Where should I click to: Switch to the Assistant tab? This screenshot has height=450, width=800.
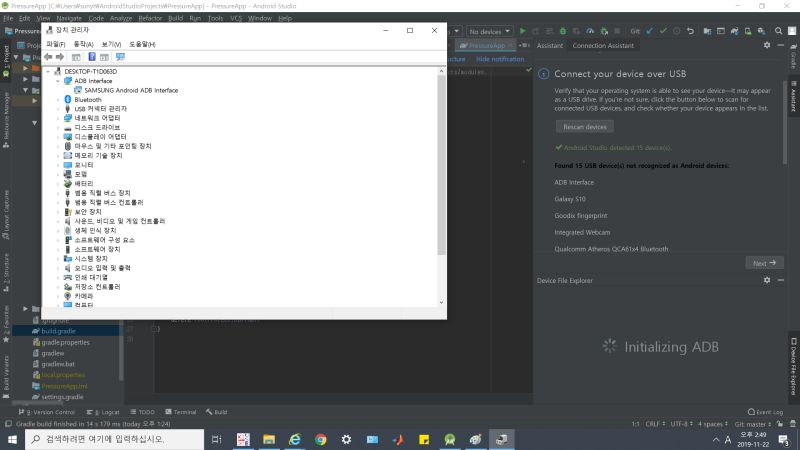(x=549, y=45)
